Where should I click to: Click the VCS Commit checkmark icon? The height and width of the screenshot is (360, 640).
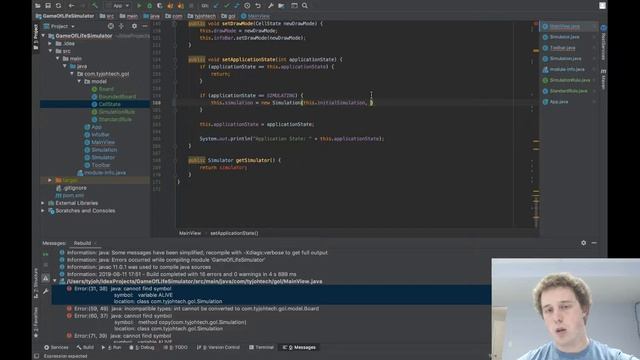point(227,6)
